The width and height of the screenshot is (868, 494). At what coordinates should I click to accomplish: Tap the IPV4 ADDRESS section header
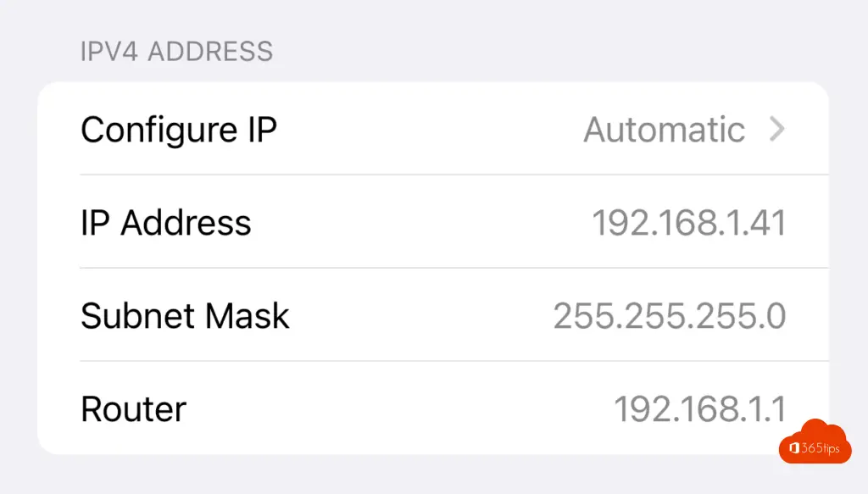[x=176, y=51]
